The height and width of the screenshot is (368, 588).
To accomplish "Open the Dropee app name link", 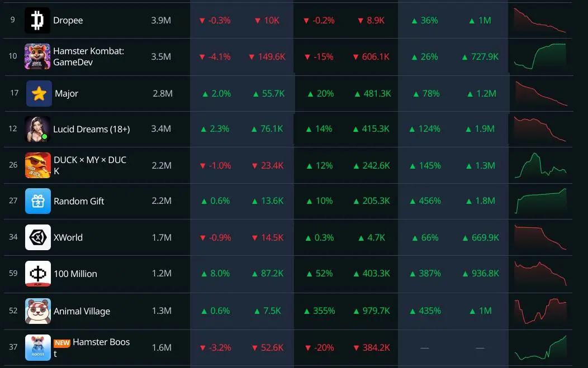I will coord(68,20).
